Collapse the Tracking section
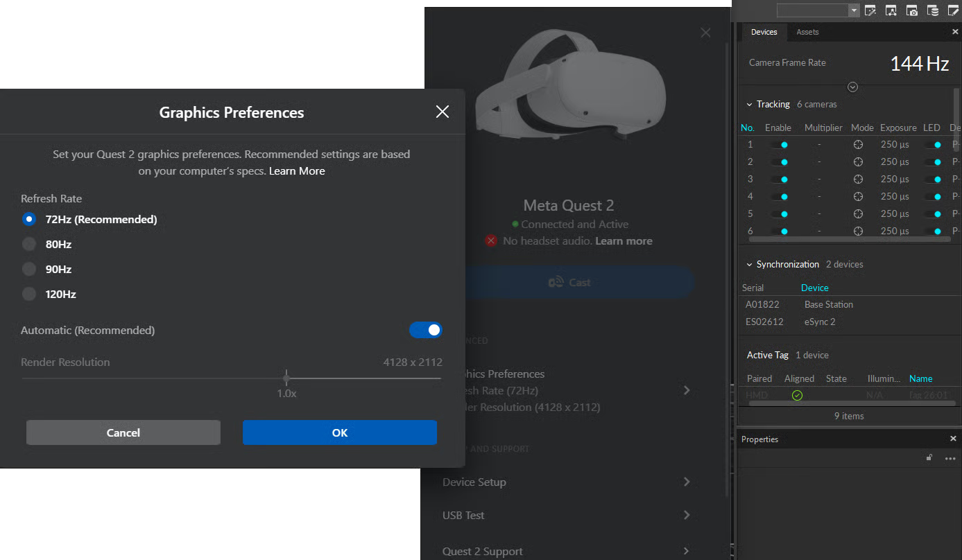 click(x=748, y=104)
